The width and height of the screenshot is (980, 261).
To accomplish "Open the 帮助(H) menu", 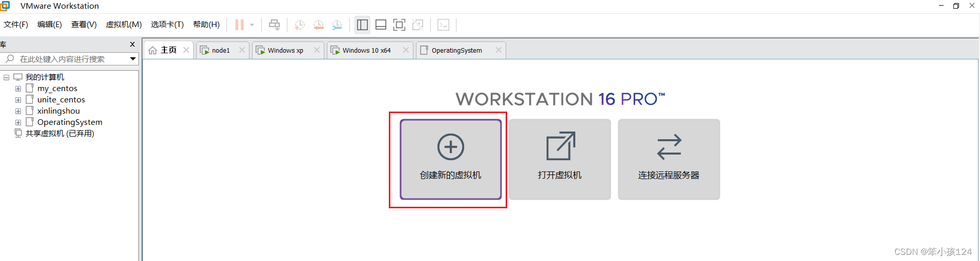I will 206,25.
